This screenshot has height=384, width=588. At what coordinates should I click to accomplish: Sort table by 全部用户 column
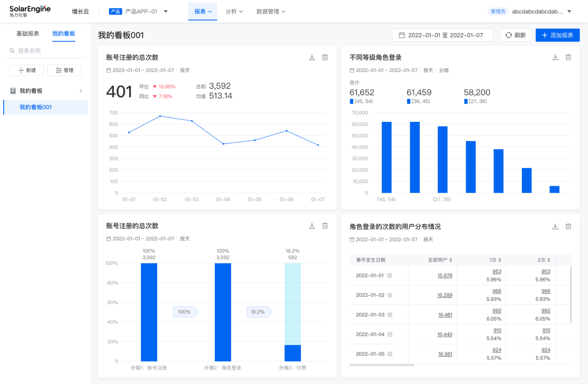point(451,260)
